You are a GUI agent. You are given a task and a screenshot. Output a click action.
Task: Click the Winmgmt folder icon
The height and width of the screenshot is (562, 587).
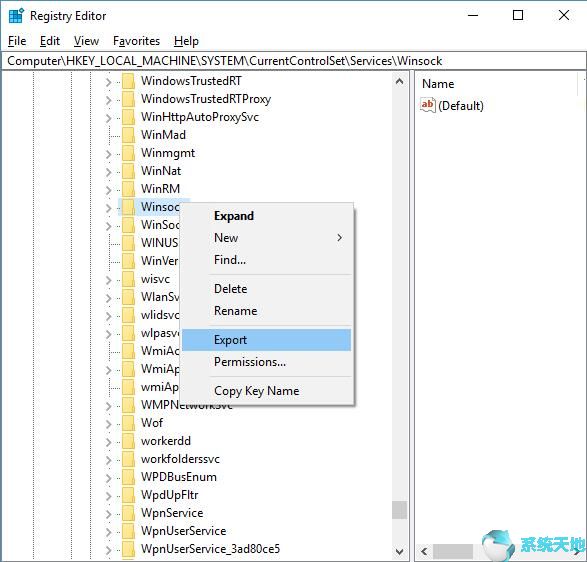(x=128, y=153)
